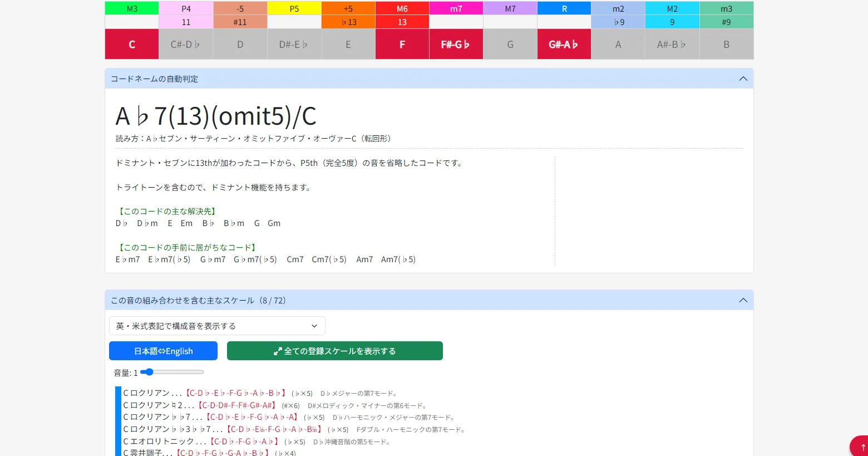Click the Em resolution chord
The width and height of the screenshot is (868, 456).
click(x=186, y=223)
